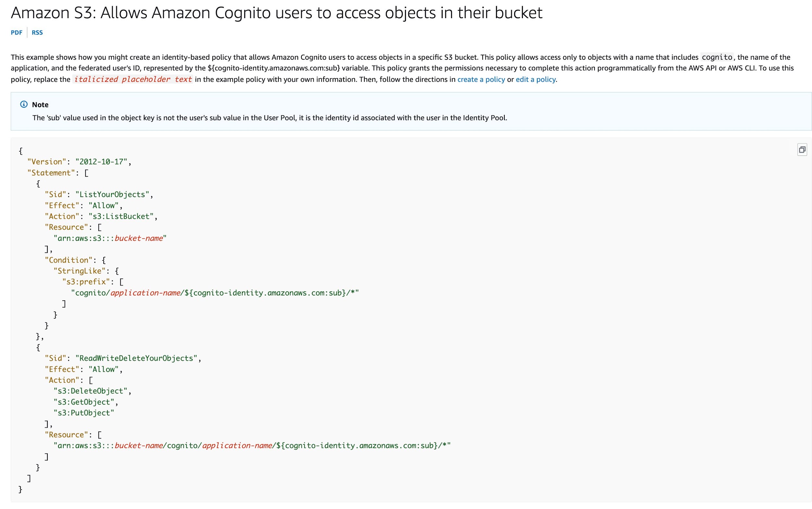Open the PDF version of the documentation
Image resolution: width=812 pixels, height=509 pixels.
pos(17,32)
